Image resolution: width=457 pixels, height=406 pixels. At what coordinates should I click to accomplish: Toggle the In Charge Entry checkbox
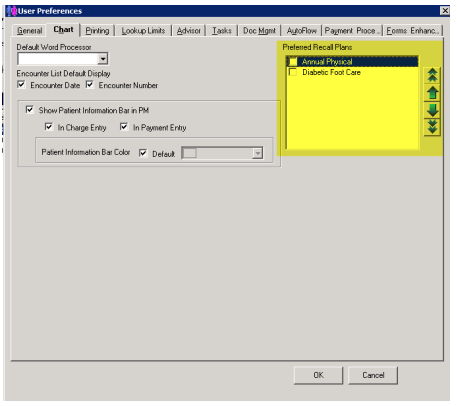coord(49,127)
